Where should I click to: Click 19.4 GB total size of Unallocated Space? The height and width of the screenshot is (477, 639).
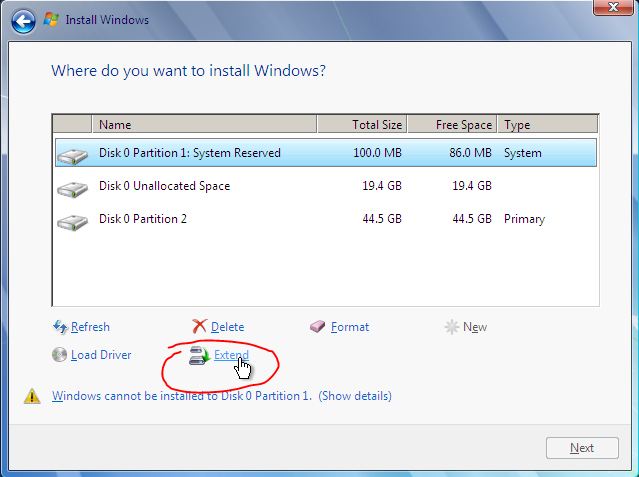tap(382, 186)
